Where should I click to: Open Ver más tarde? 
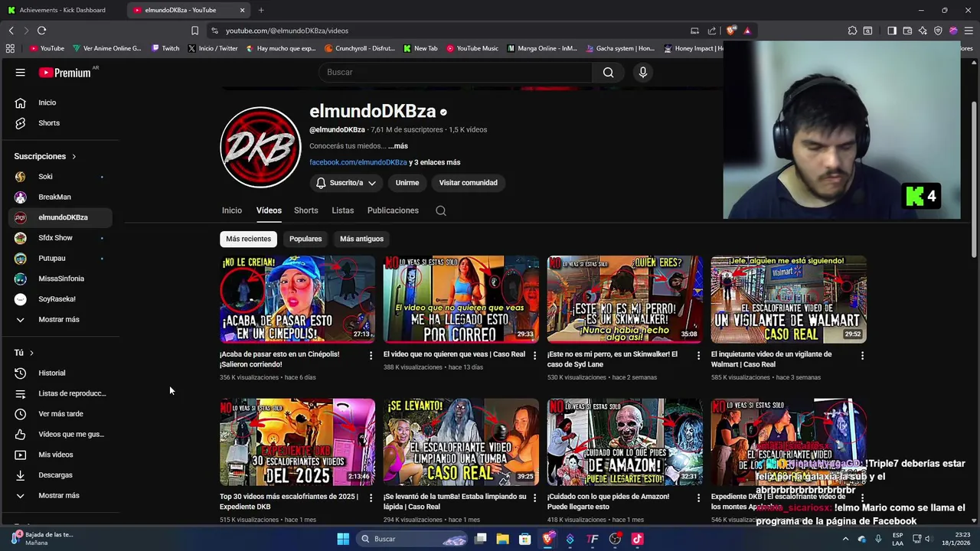60,414
